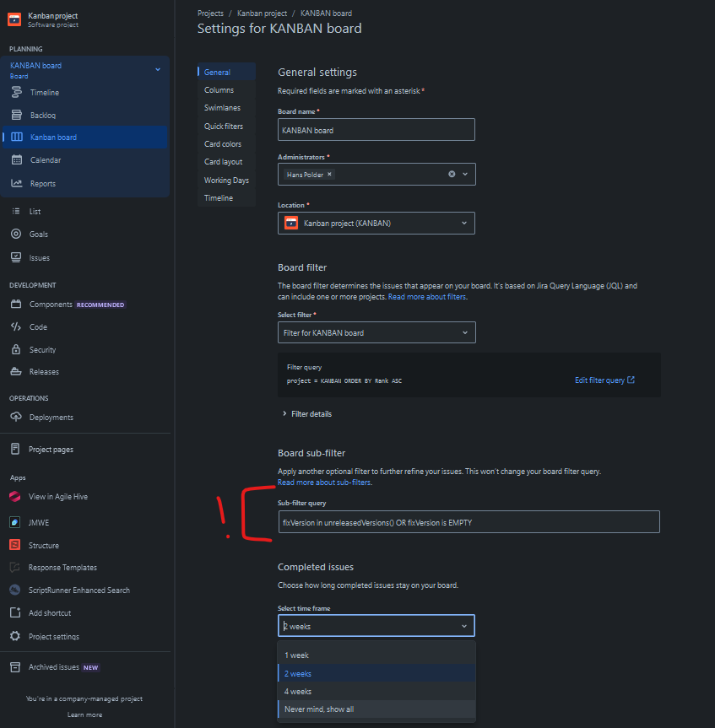The height and width of the screenshot is (728, 715).
Task: Toggle the Select time frame dropdown arrow
Action: 464,626
